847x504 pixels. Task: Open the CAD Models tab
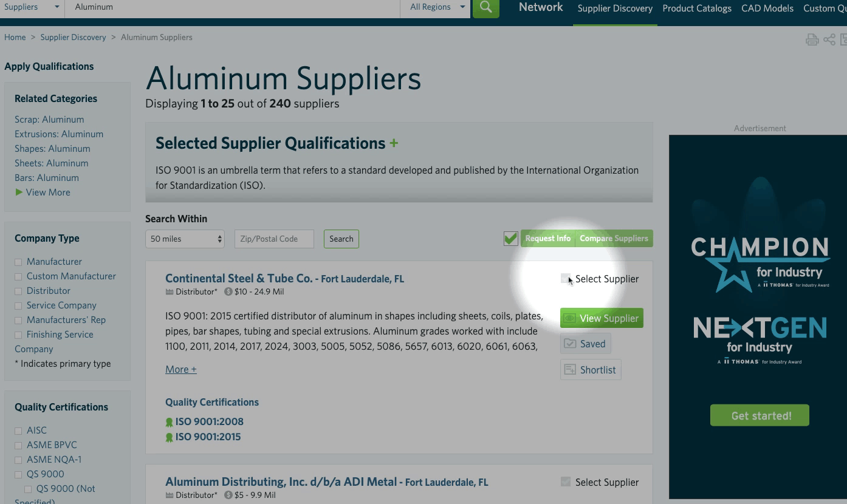(767, 9)
